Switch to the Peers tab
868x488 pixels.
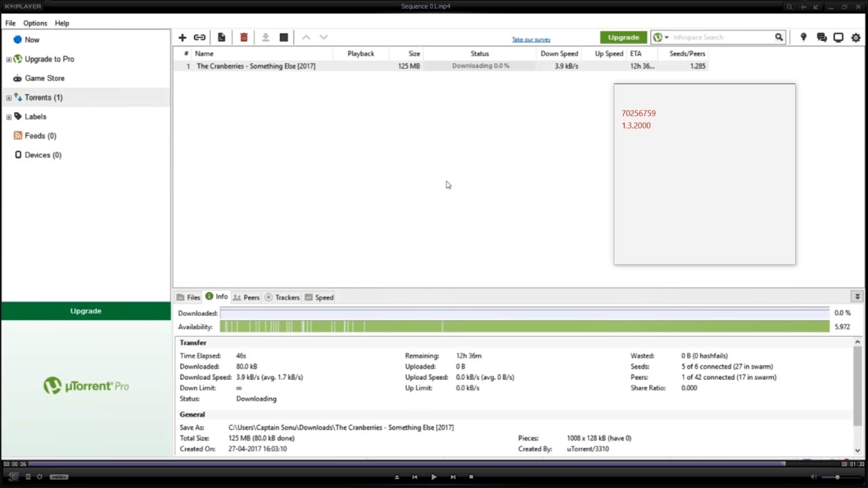247,298
